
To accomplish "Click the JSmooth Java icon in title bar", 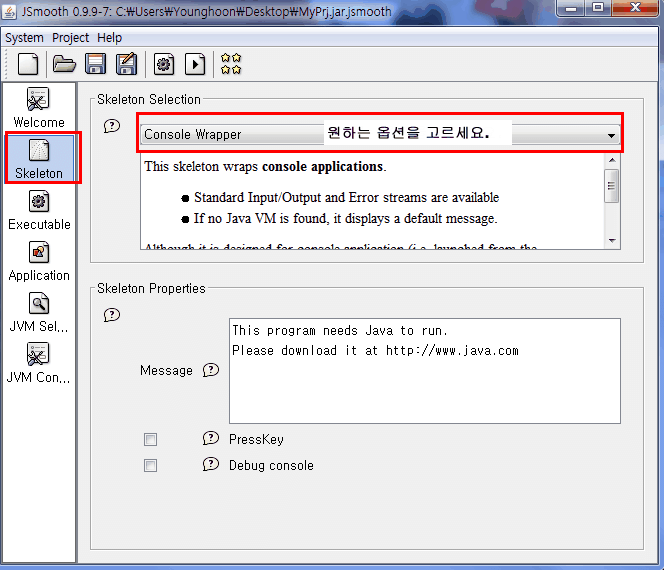I will pos(9,11).
